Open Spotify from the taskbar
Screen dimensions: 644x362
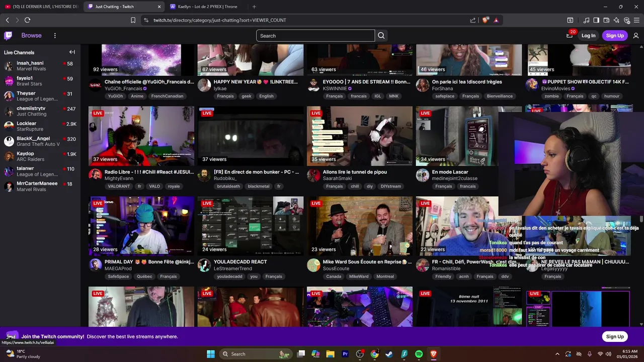(419, 354)
